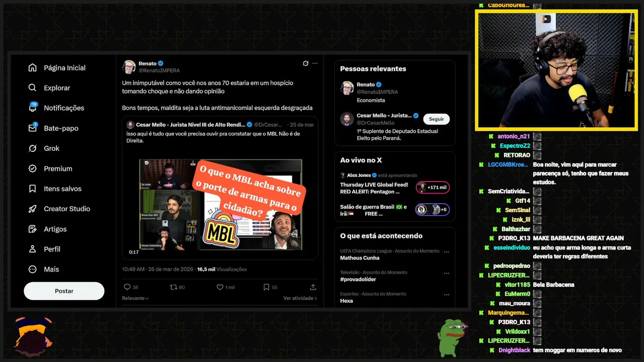This screenshot has width=644, height=362.
Task: Expand Relevante reply sort dropdown
Action: (135, 298)
